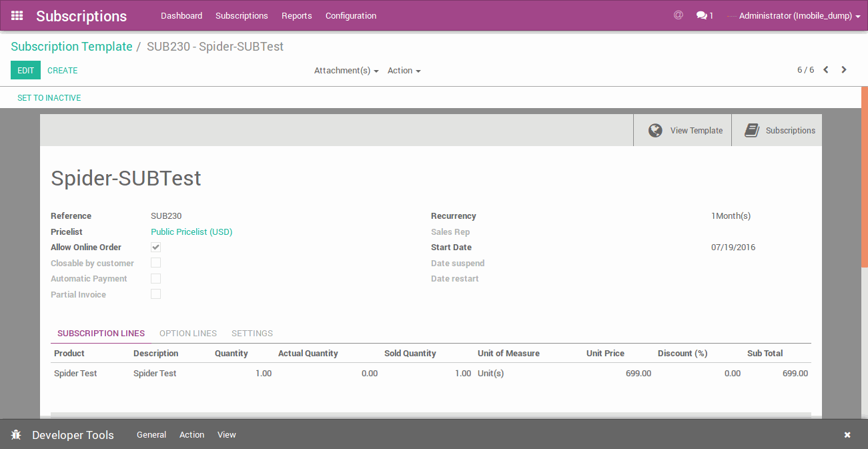
Task: Toggle Allow Online Order checkbox
Action: [x=155, y=248]
